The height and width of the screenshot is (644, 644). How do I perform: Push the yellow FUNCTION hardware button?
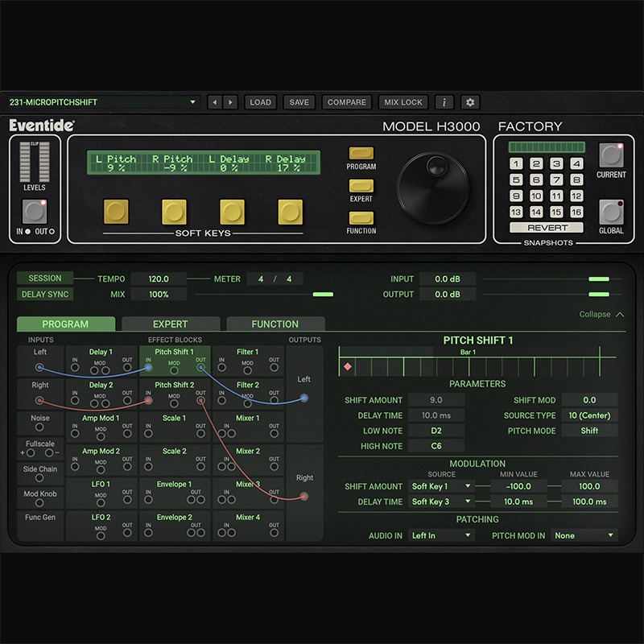[361, 217]
